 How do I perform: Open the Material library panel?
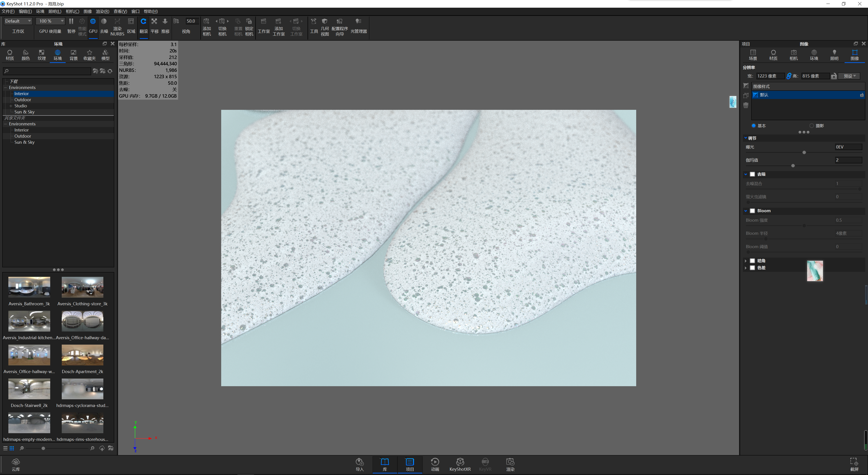[x=9, y=55]
